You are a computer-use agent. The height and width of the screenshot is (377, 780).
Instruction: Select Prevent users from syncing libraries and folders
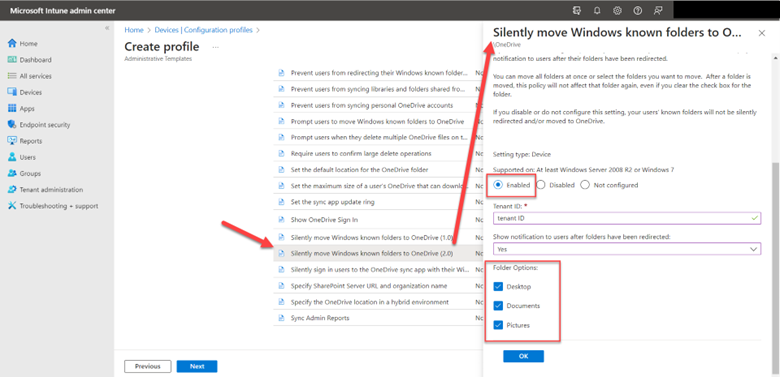point(378,89)
